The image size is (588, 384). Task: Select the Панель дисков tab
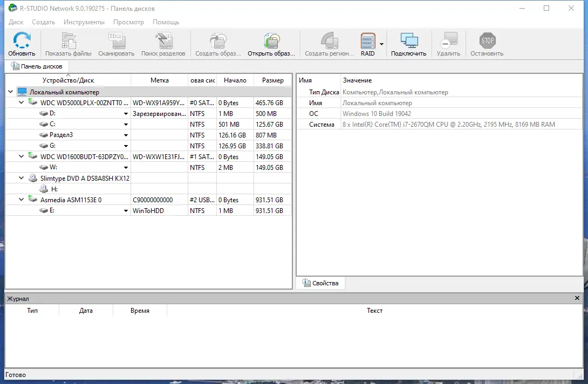point(37,66)
